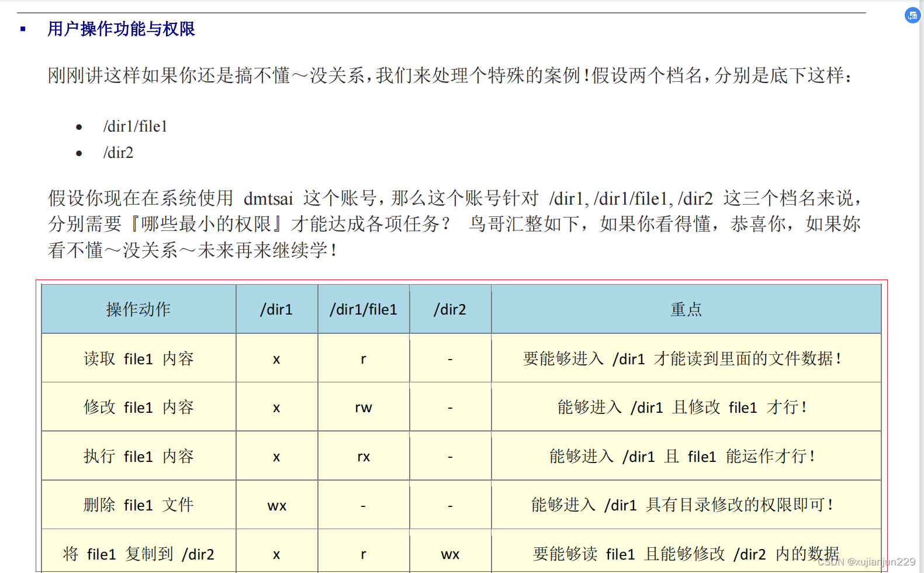This screenshot has width=924, height=573.
Task: Click the wx cell in 删除 file1 row
Action: click(x=276, y=505)
